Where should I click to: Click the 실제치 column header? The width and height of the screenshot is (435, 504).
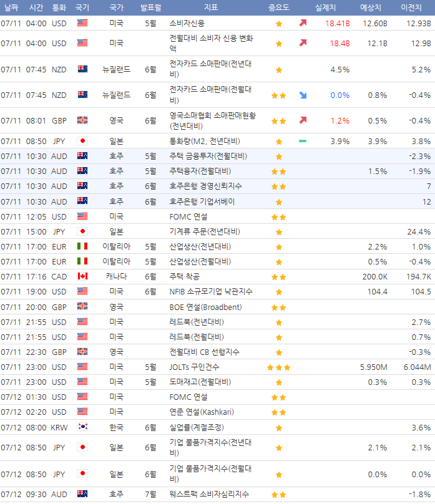(325, 7)
